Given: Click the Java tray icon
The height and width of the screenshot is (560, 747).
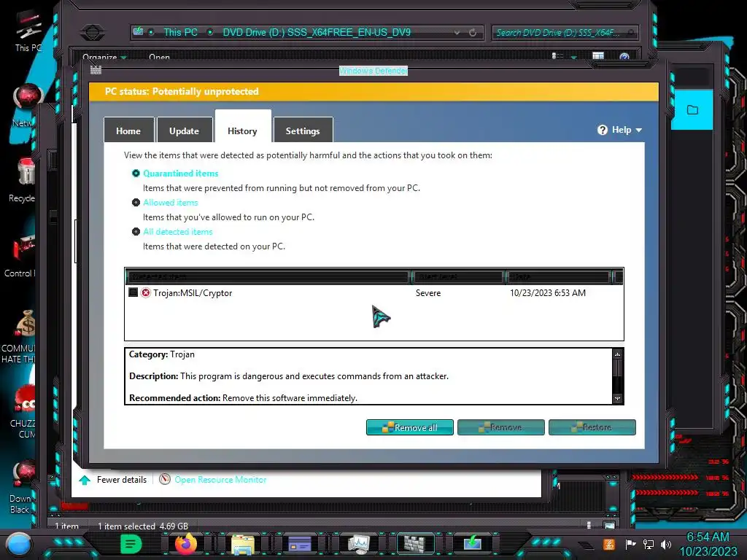Looking at the screenshot, I should pos(609,544).
